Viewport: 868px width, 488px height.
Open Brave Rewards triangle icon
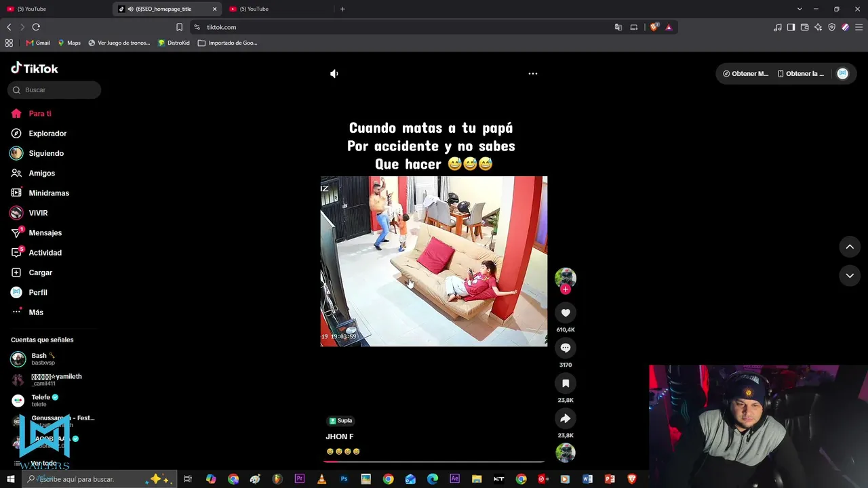click(669, 27)
